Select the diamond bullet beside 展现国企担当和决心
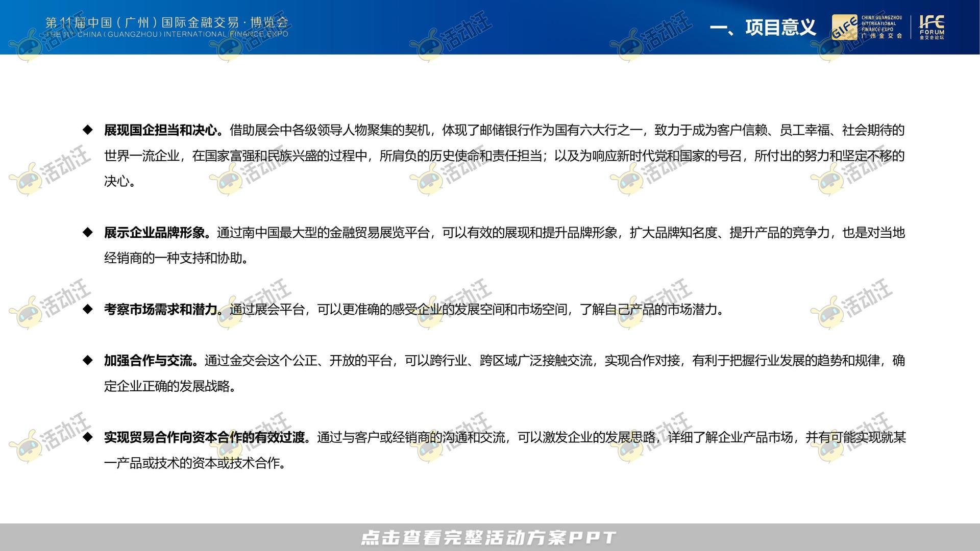This screenshot has height=551, width=980. (88, 130)
